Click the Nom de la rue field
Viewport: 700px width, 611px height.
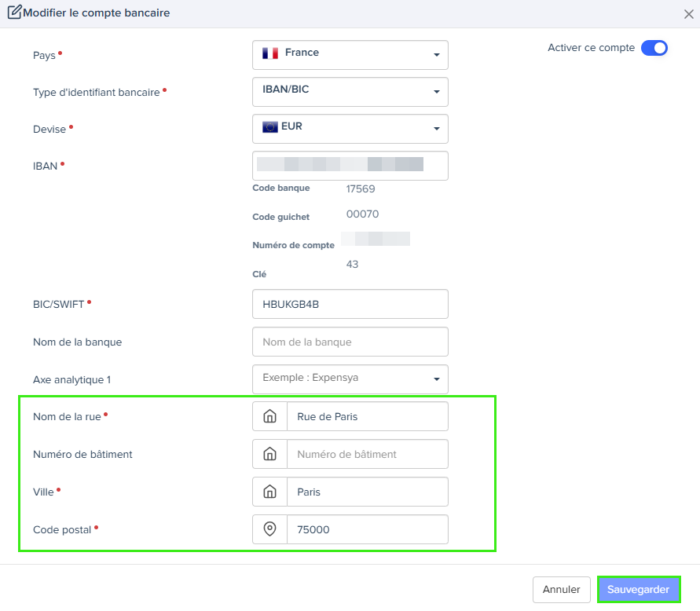pos(368,416)
